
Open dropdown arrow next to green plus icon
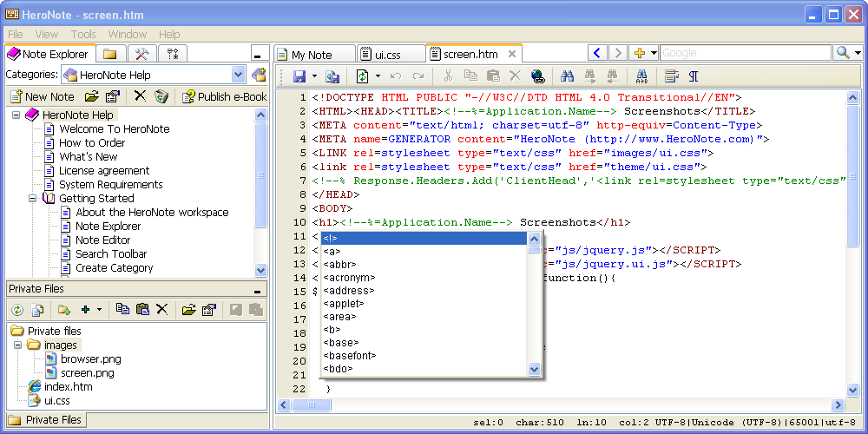point(99,310)
